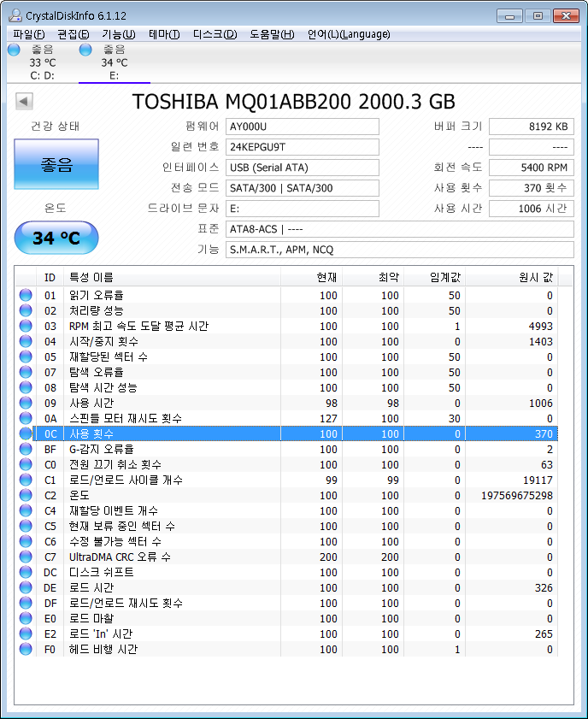Open the 파일(F) menu
Image resolution: width=588 pixels, height=719 pixels.
point(29,34)
